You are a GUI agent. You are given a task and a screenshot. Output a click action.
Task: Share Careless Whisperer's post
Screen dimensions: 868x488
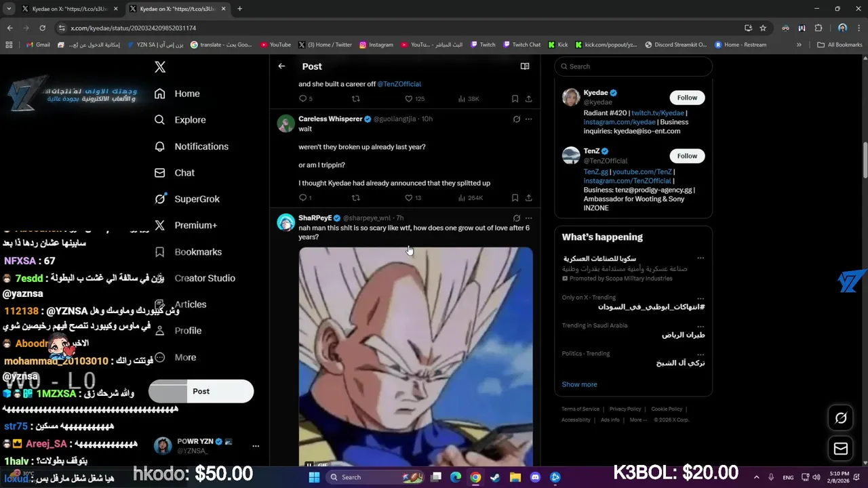[528, 198]
